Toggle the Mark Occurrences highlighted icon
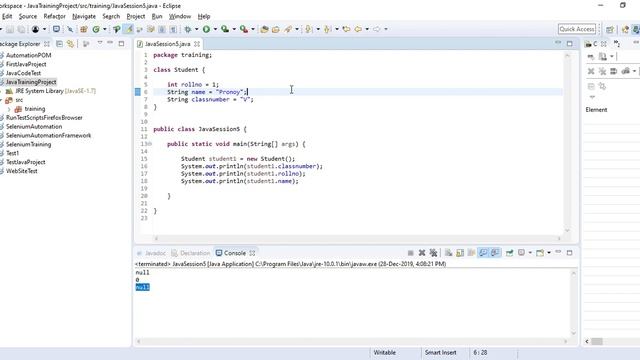The width and height of the screenshot is (640, 360). 129,29
